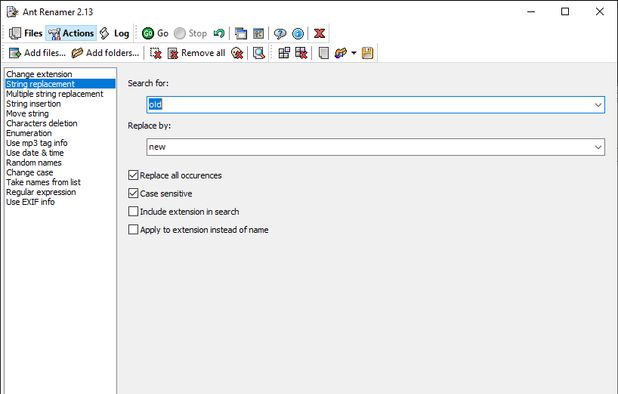The width and height of the screenshot is (618, 394).
Task: Open the Log view
Action: pos(114,33)
